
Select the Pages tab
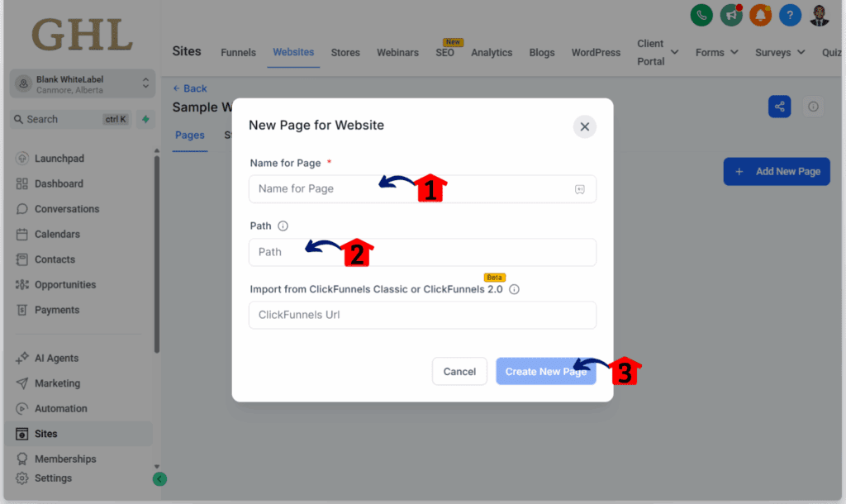pos(190,136)
